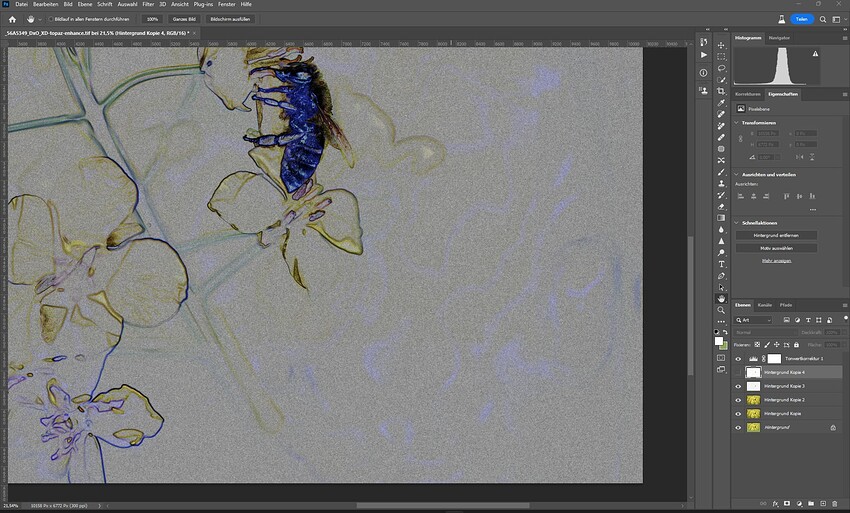Select the Path Selection arrow tool
850x513 pixels.
721,287
